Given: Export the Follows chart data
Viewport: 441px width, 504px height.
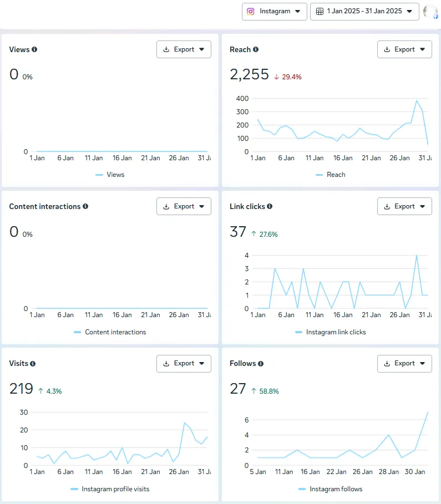Looking at the screenshot, I should tap(404, 364).
